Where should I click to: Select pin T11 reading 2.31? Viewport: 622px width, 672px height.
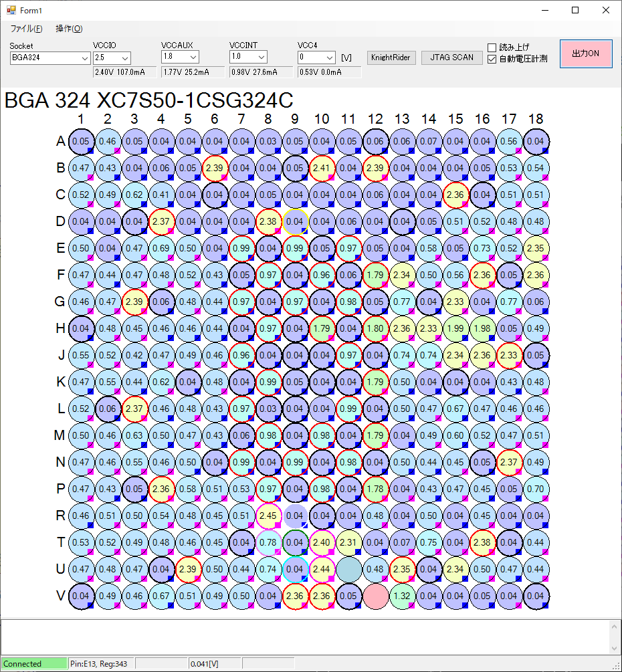tap(348, 542)
